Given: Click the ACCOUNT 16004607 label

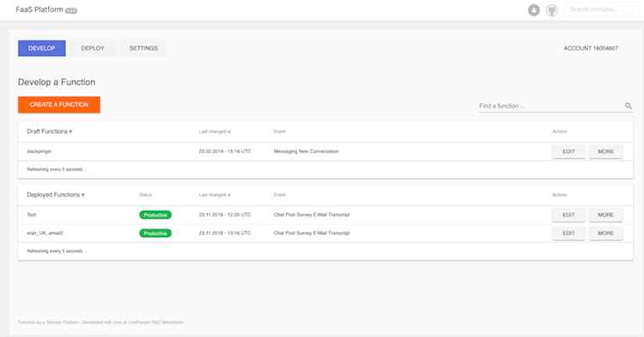Looking at the screenshot, I should (591, 48).
